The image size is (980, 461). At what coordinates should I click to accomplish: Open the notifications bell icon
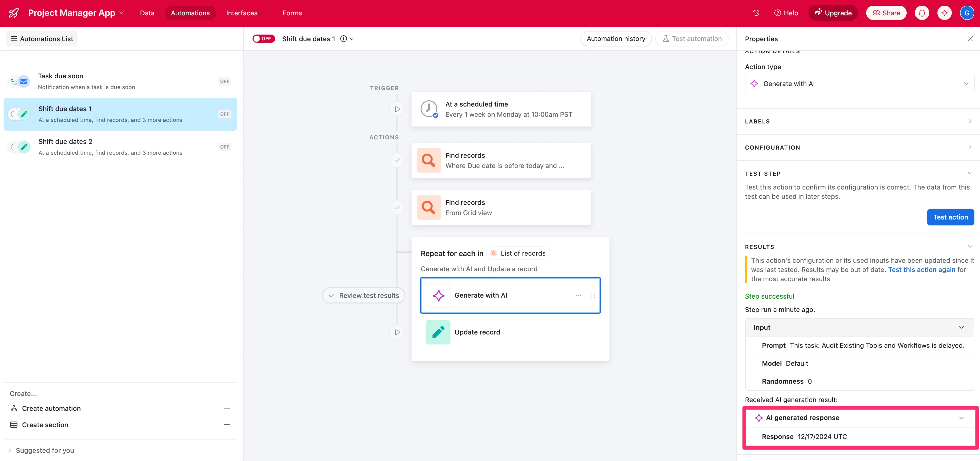pyautogui.click(x=922, y=13)
